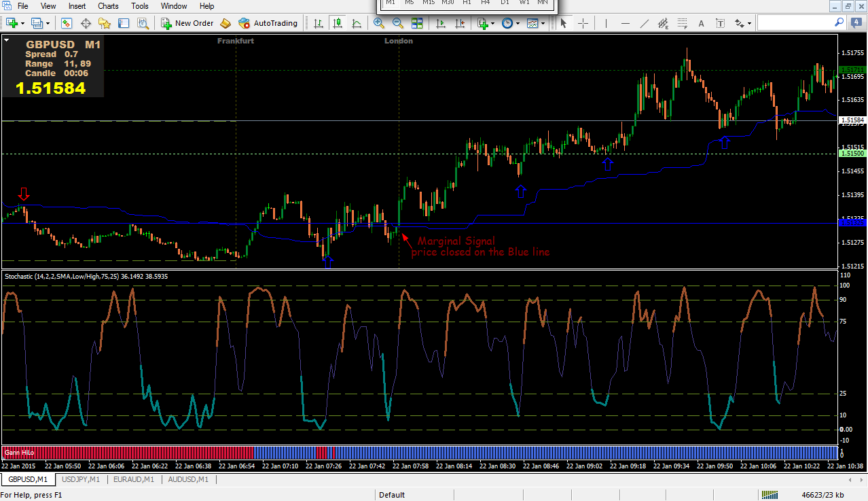The width and height of the screenshot is (868, 501).
Task: Click the New Order button
Action: [x=187, y=23]
